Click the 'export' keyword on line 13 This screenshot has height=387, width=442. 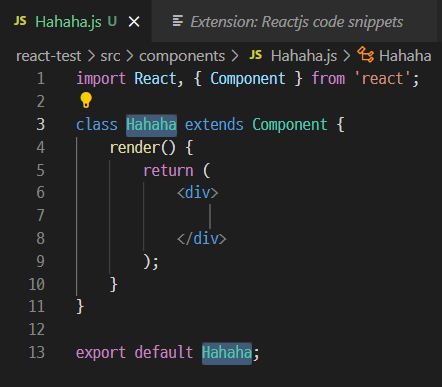101,353
